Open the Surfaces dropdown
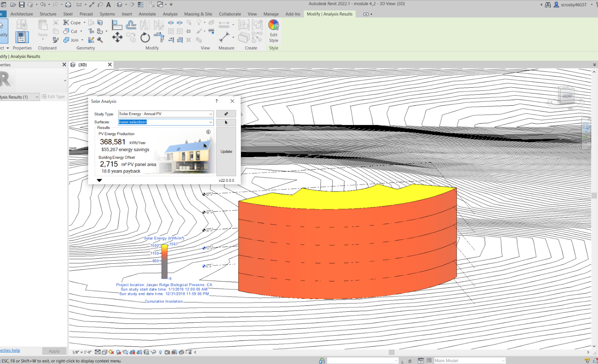This screenshot has width=598, height=364. click(210, 122)
